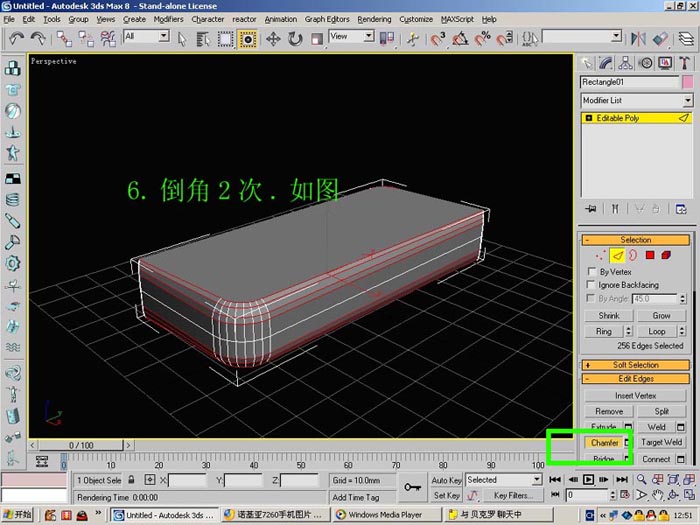Click the Angle Snap toggle icon
700x525 pixels.
(460, 39)
